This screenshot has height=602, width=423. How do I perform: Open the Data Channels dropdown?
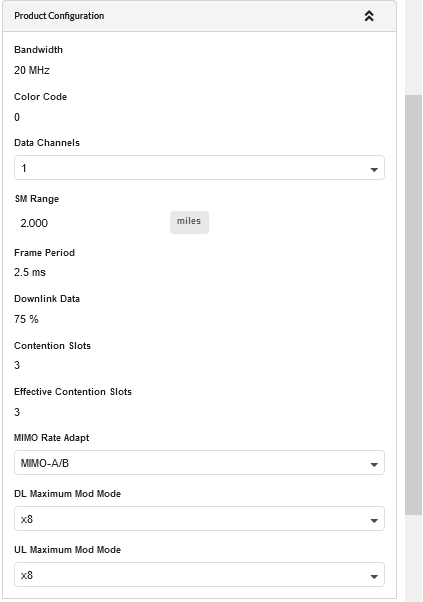199,168
